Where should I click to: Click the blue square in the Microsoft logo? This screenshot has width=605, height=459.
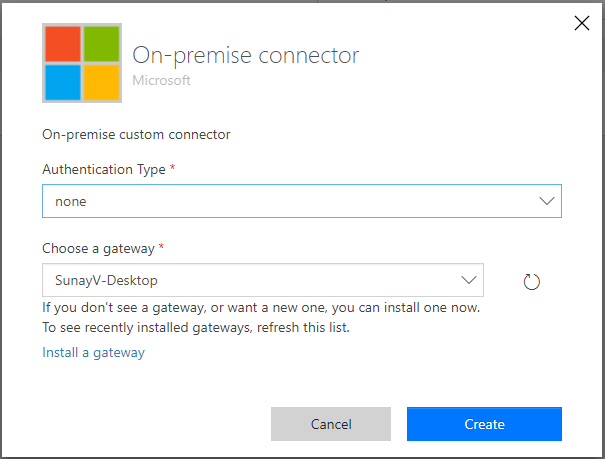(63, 81)
